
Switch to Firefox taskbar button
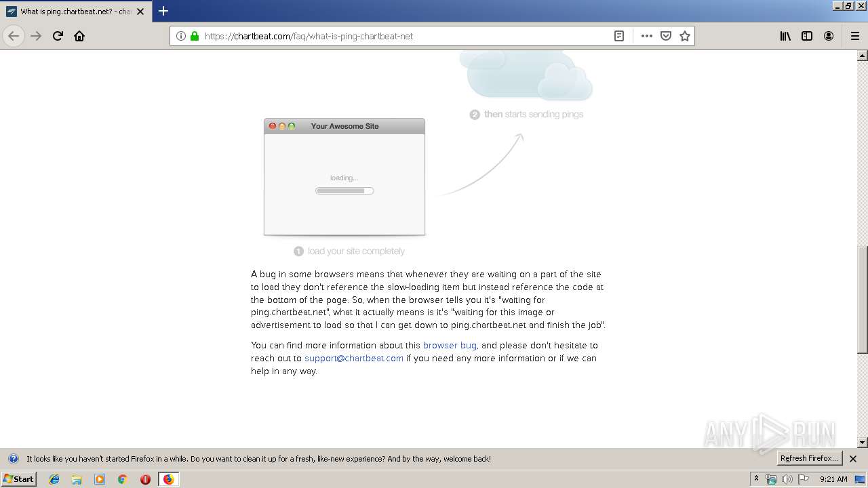coord(168,479)
